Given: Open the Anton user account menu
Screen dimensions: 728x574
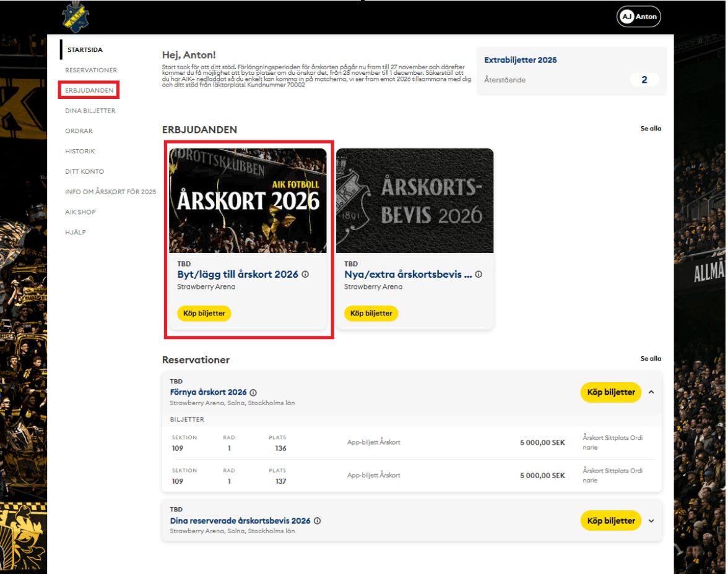Looking at the screenshot, I should pos(639,17).
